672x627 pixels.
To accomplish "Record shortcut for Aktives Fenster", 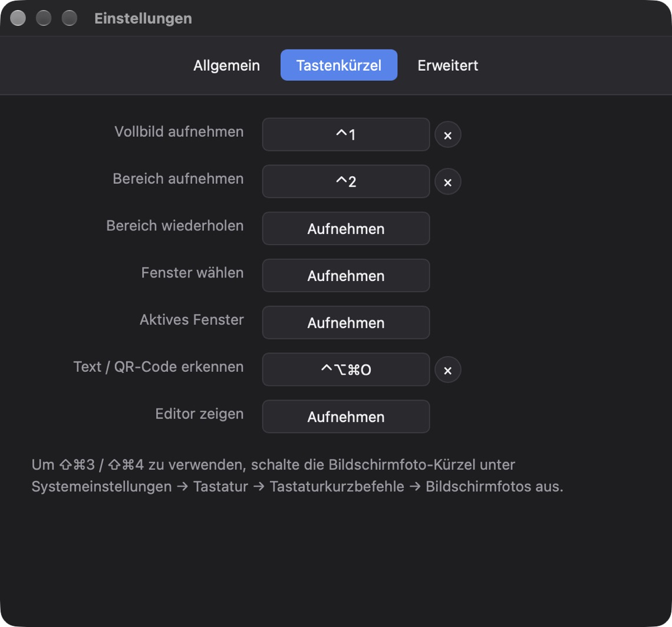I will click(x=346, y=323).
